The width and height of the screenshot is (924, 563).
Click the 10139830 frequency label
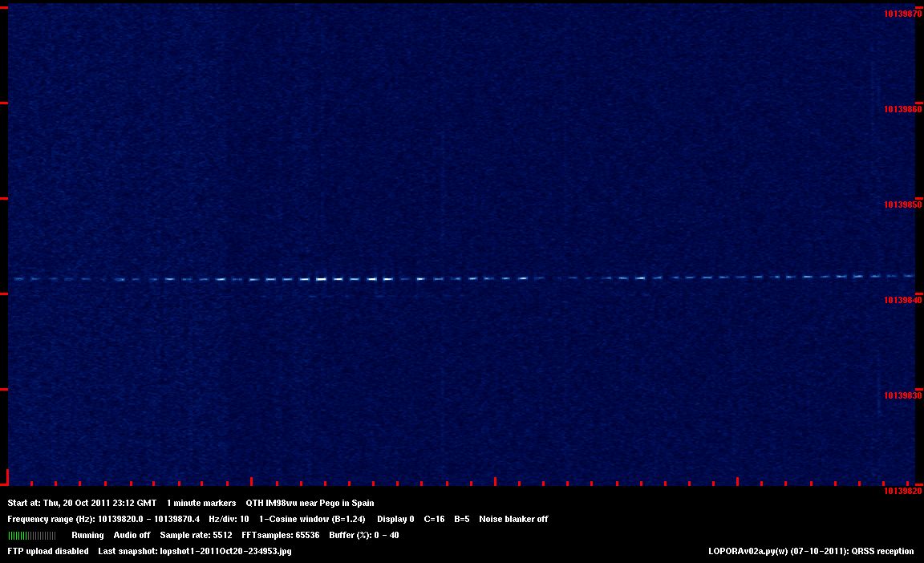[x=903, y=395]
